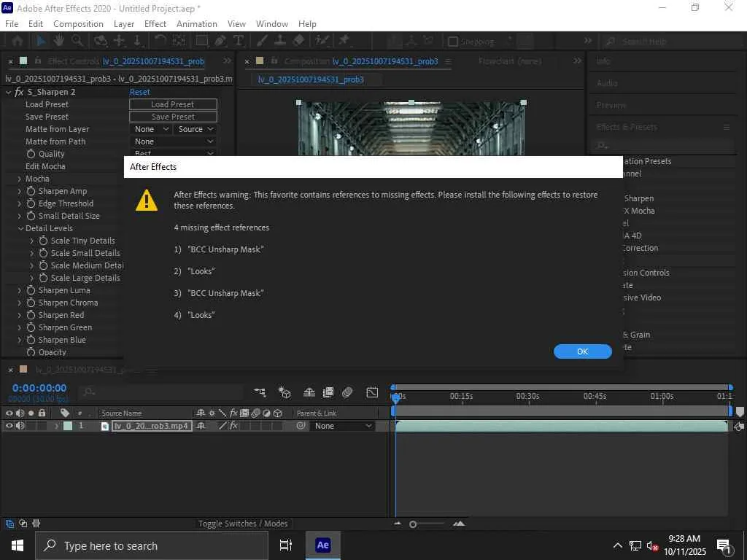
Task: Enable the Snapping checkbox
Action: [453, 42]
